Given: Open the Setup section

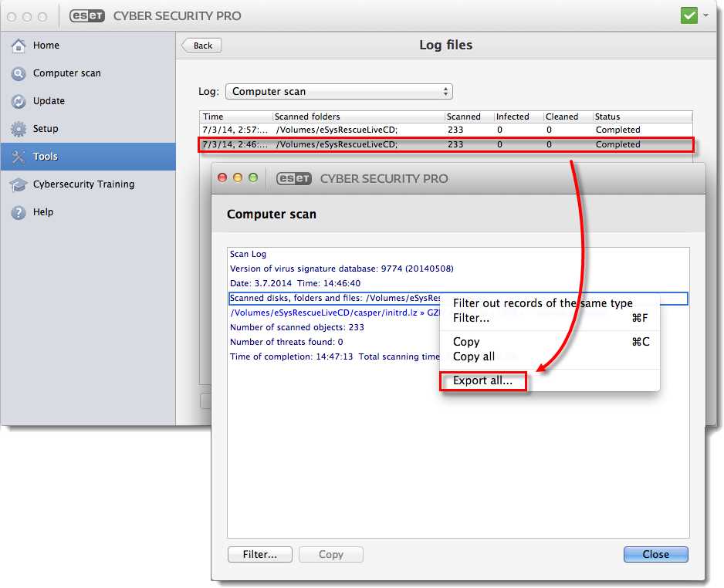Looking at the screenshot, I should click(45, 129).
